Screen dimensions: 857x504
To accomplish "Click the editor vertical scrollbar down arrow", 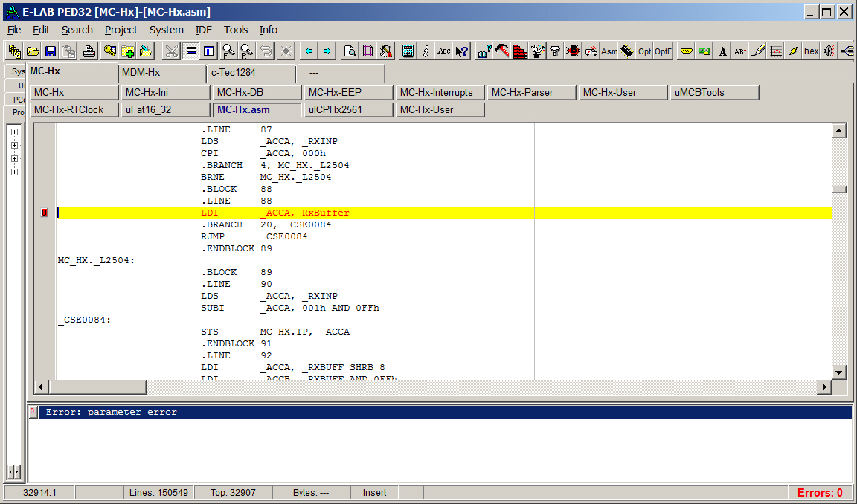I will click(839, 372).
